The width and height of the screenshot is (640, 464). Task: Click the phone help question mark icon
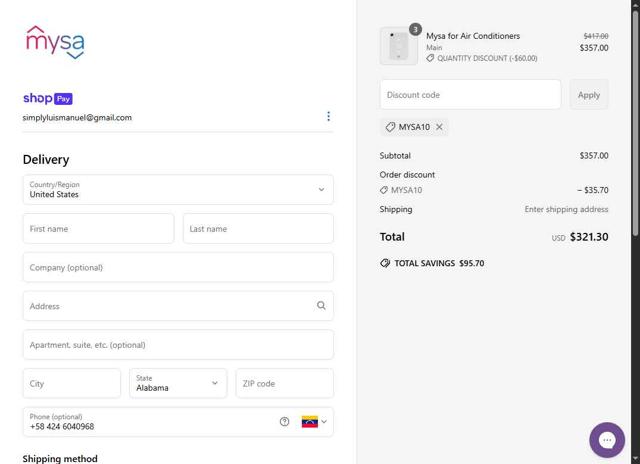click(x=284, y=422)
